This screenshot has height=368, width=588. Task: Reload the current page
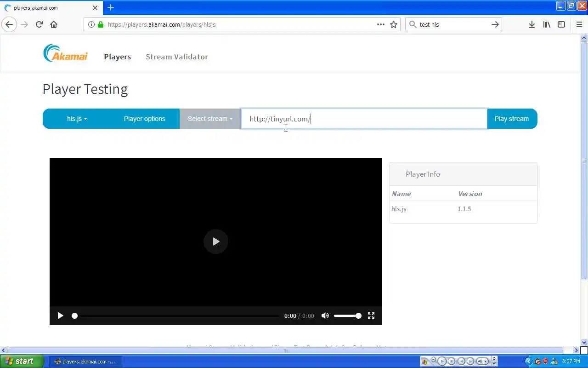pos(40,24)
